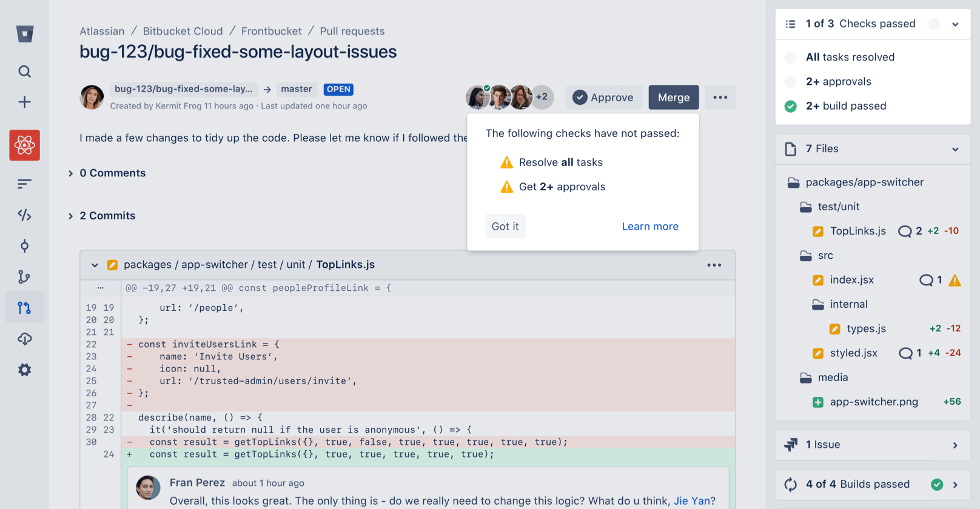This screenshot has width=980, height=509.
Task: Click the Got it button
Action: coord(505,226)
